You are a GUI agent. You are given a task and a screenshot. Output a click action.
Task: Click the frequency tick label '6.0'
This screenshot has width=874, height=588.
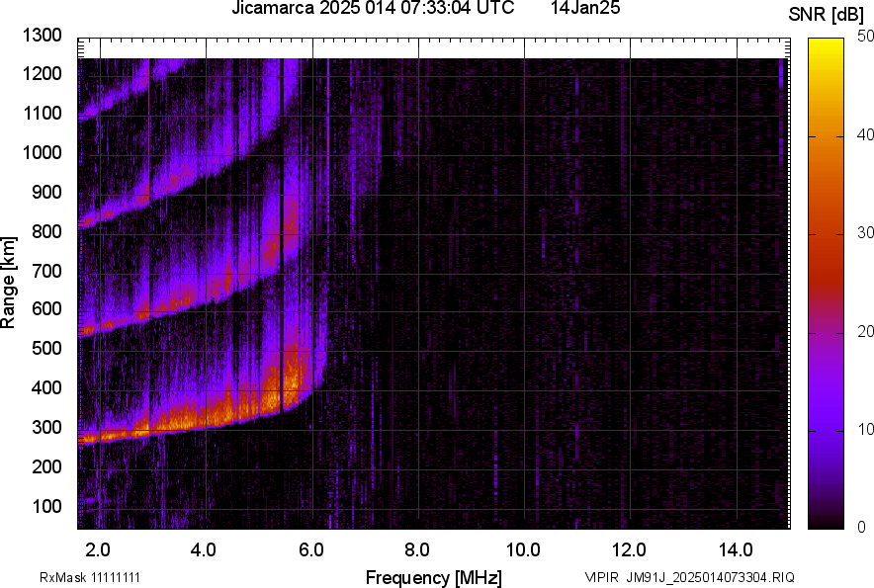click(311, 550)
